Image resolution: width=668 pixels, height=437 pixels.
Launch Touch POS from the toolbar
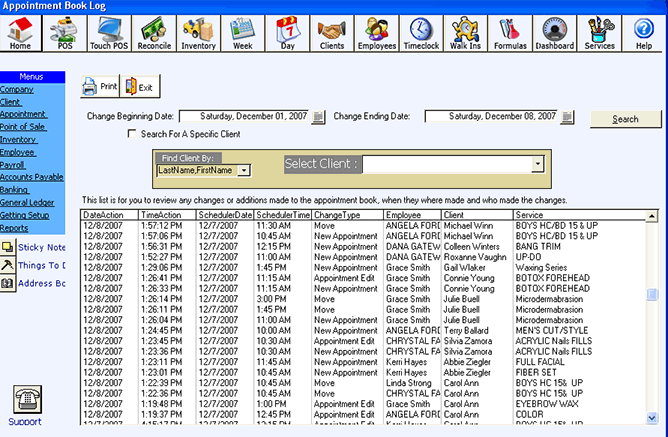109,33
